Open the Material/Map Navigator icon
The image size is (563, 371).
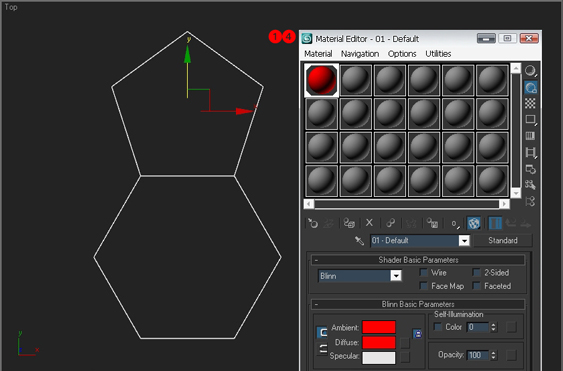(x=530, y=201)
